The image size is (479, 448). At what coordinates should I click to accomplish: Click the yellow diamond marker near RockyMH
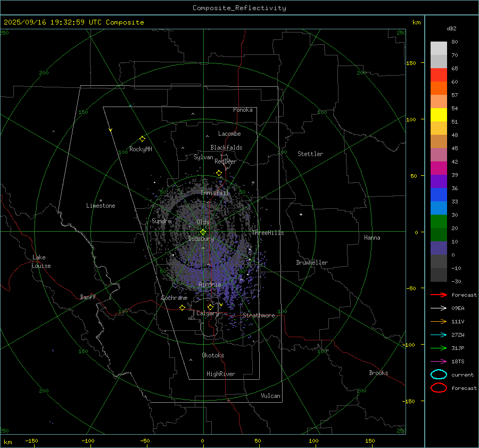pos(142,139)
